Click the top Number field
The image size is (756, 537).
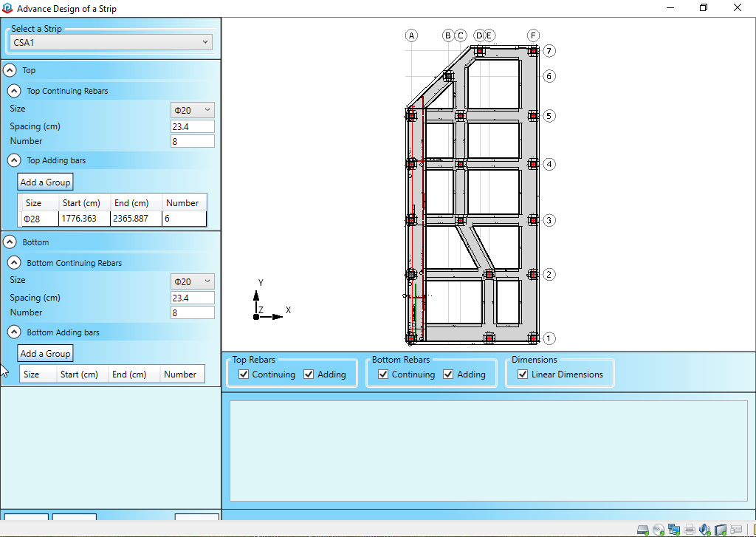[x=193, y=141]
